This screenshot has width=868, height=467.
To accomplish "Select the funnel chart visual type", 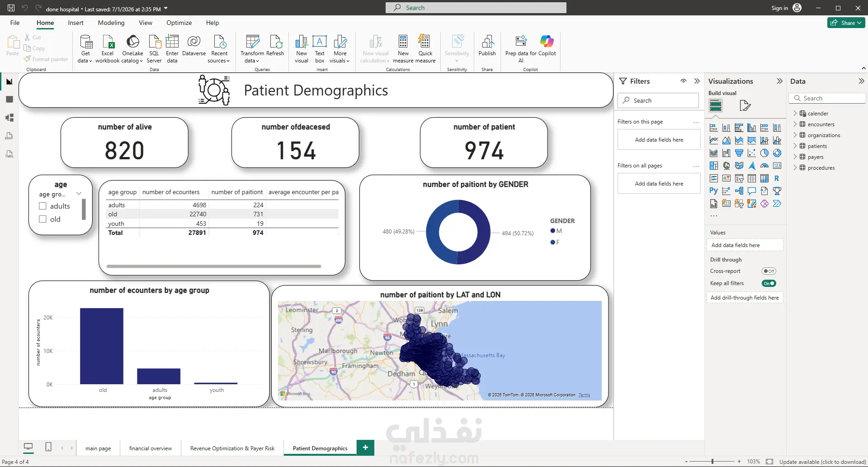I will click(739, 153).
